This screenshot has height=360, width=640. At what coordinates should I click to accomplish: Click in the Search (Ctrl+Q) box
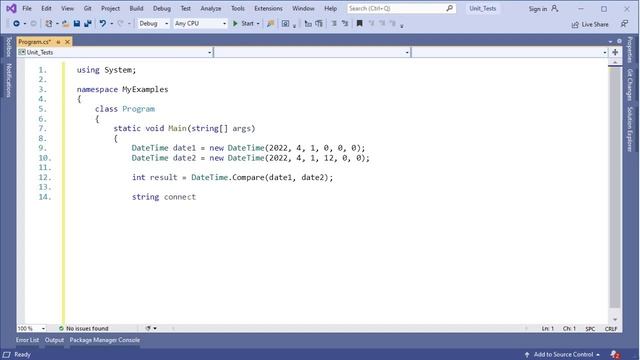pos(401,8)
